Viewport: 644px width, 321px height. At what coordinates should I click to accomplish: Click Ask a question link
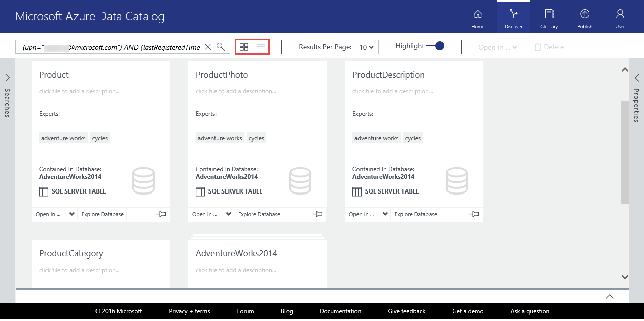530,311
